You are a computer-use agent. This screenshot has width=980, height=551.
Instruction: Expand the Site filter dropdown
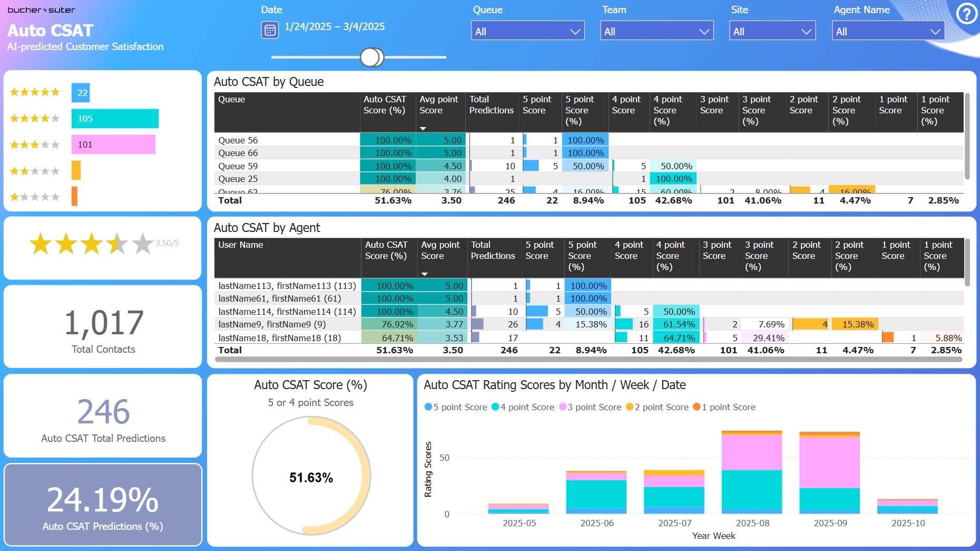(772, 31)
